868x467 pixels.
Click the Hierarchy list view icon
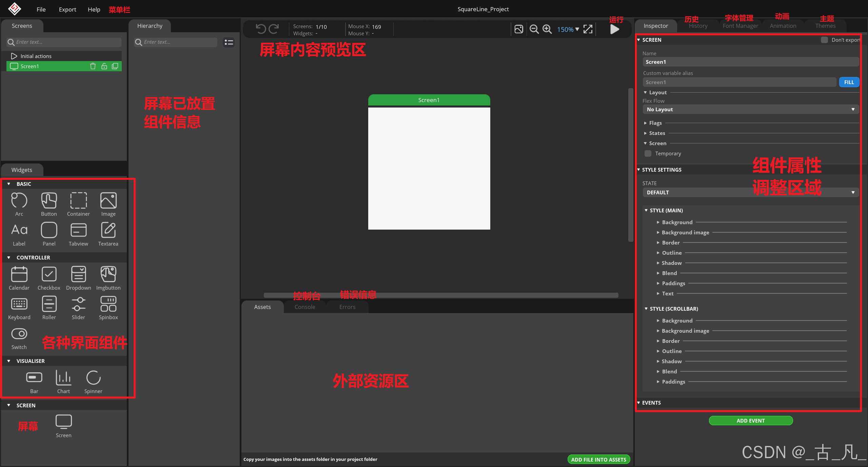(229, 42)
